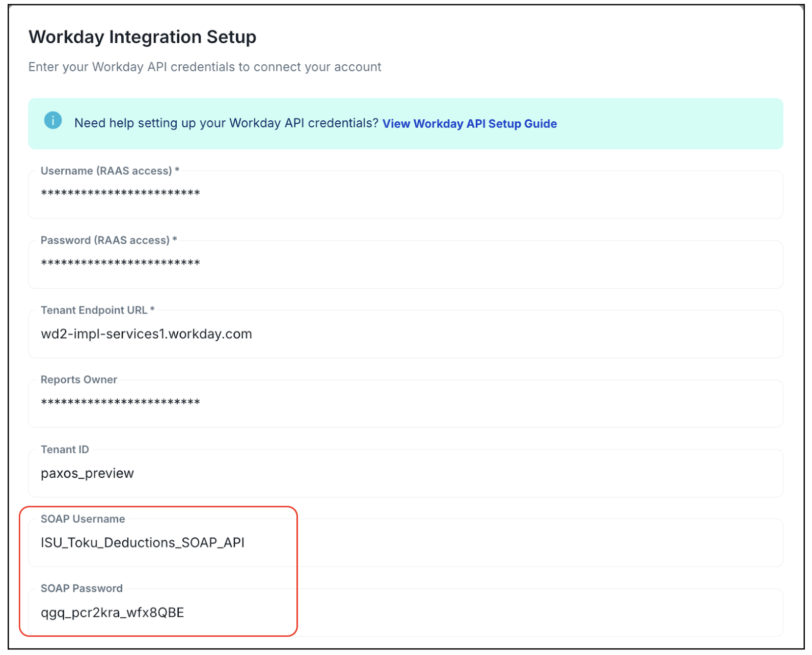Click the 'Username (RAAS access) *' label
Screen dimensions: 812x655
point(110,171)
